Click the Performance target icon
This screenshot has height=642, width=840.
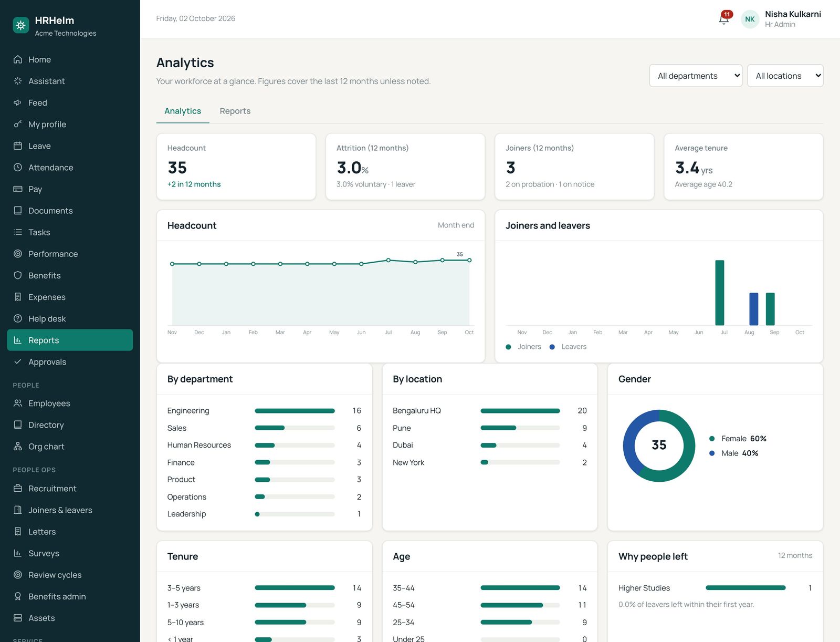tap(18, 254)
